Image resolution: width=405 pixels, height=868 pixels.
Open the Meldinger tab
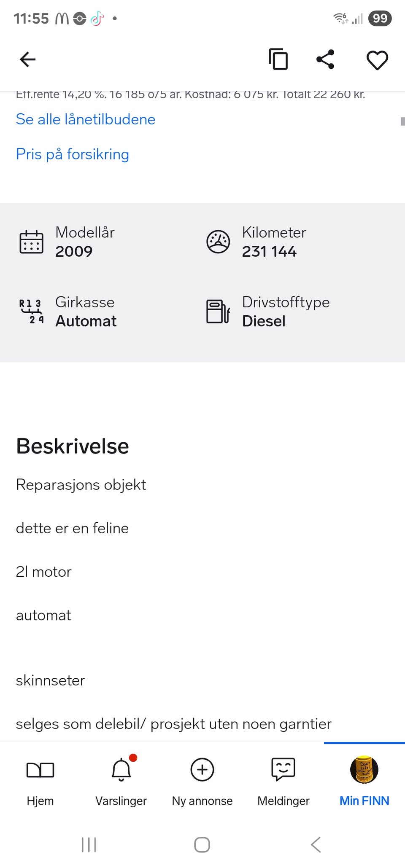tap(283, 781)
